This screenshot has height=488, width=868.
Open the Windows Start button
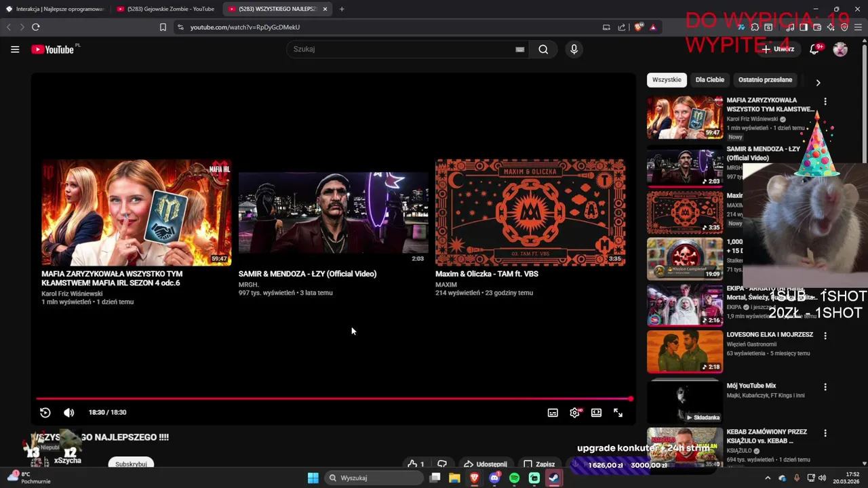(x=313, y=478)
